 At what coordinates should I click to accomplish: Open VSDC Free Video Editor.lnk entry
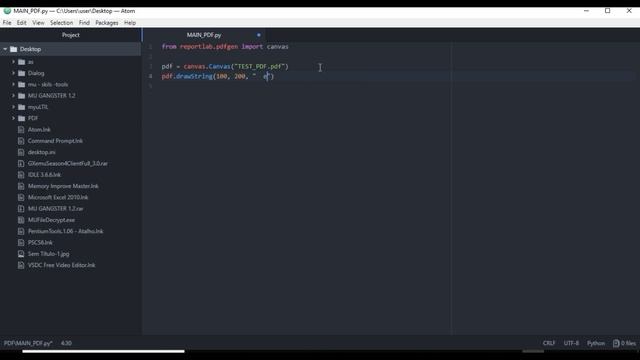[x=61, y=265]
